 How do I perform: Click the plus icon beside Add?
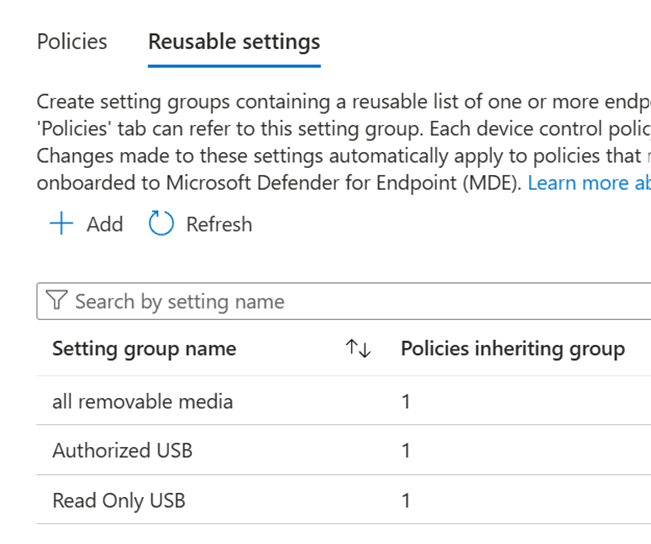tap(62, 224)
